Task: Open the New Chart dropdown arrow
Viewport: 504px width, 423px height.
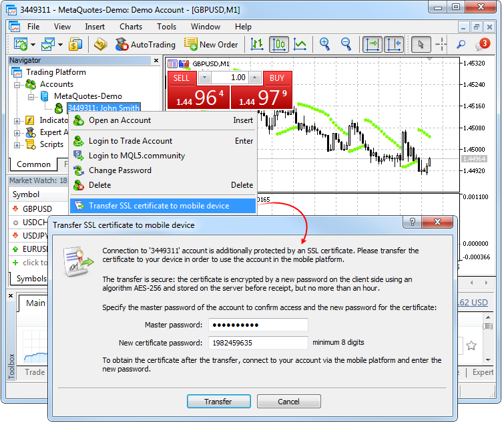Action: (x=33, y=45)
